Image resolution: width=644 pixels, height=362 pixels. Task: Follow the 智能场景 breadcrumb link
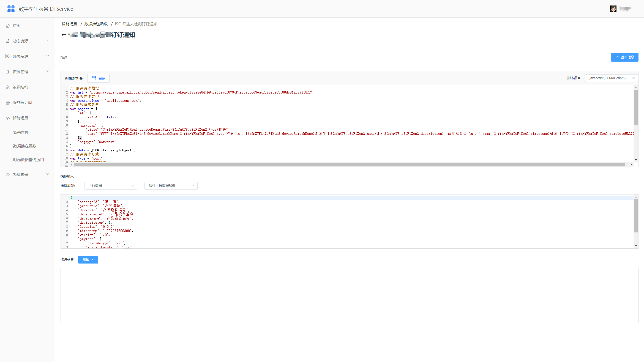(69, 24)
